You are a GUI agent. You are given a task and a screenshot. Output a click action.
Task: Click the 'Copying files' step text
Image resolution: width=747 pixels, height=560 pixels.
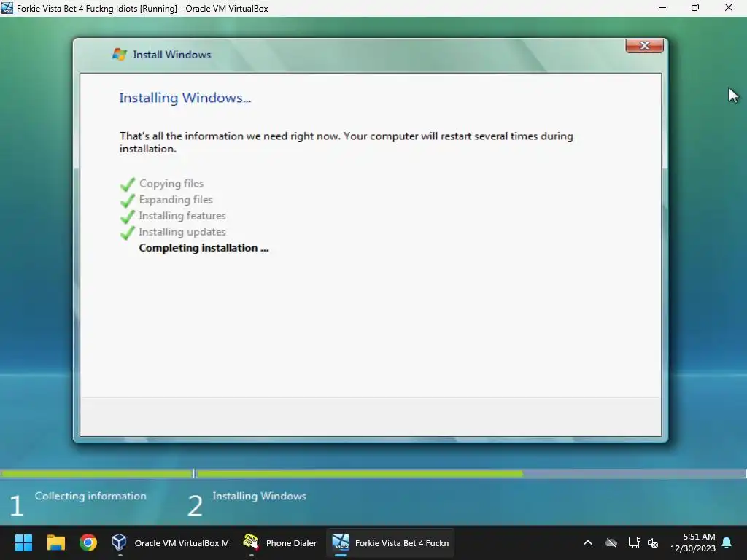point(171,184)
